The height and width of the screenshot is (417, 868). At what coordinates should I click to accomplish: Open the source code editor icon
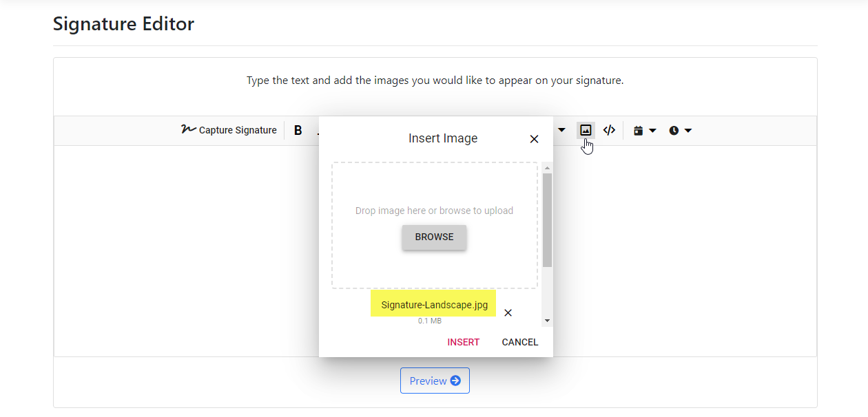coord(609,130)
